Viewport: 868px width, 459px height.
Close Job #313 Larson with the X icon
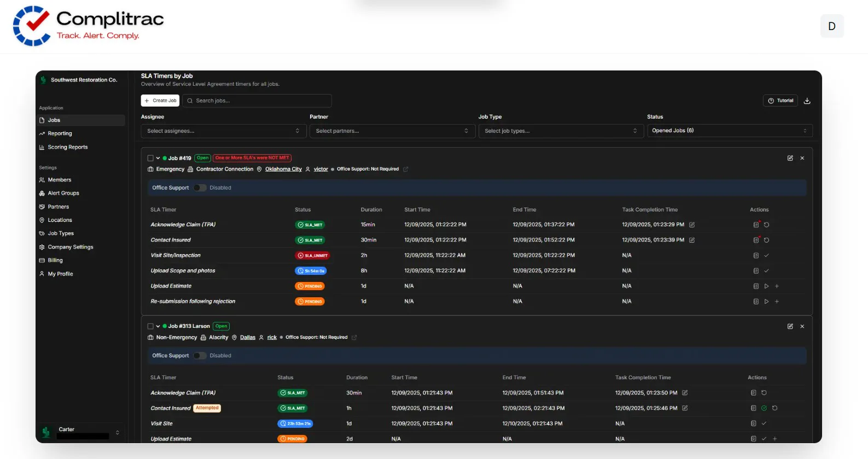click(802, 326)
